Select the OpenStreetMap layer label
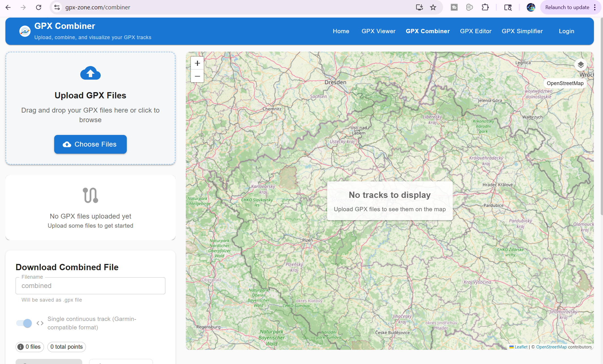 (x=565, y=83)
